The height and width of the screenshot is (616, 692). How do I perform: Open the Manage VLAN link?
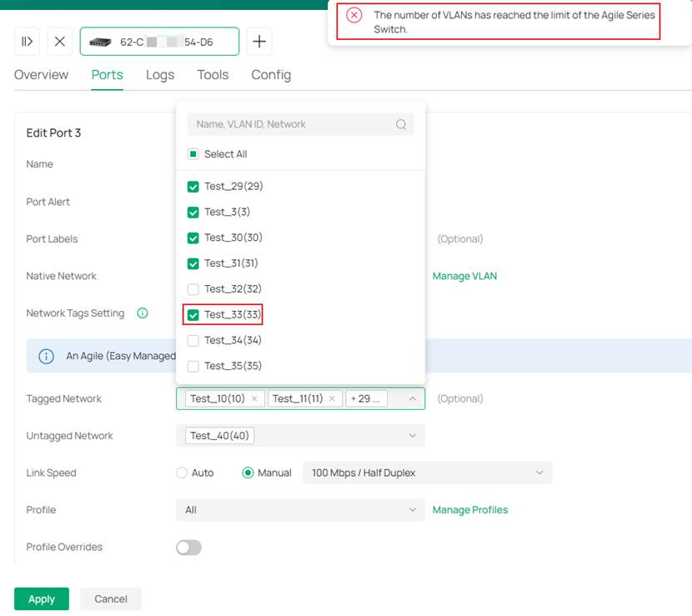click(464, 275)
